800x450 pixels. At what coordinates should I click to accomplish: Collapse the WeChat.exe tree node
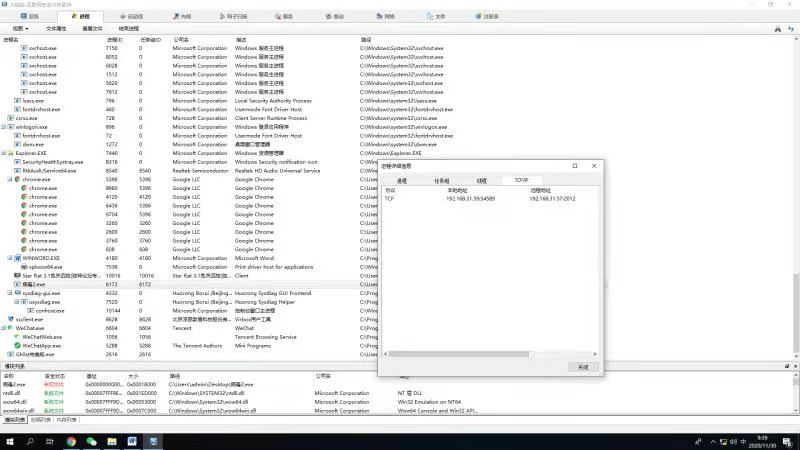click(x=4, y=328)
